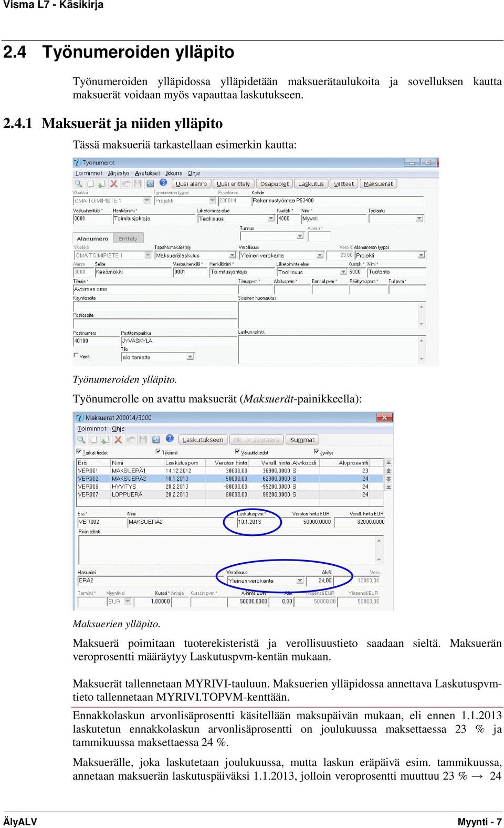
Task: Open the Asetukset menu
Action: point(148,173)
